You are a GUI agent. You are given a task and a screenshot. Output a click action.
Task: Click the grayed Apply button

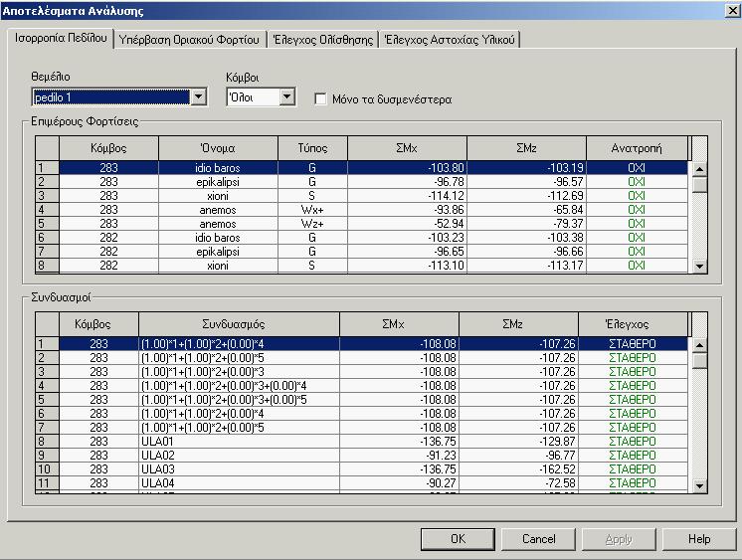619,539
